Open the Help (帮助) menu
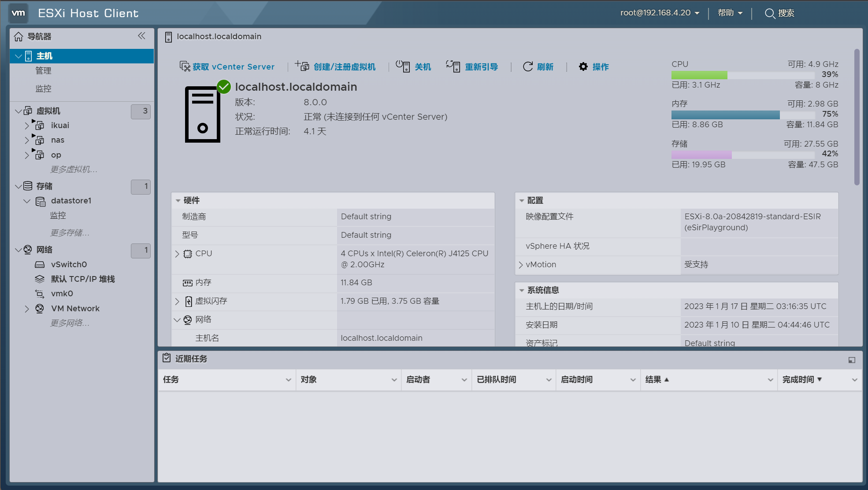The image size is (868, 490). 730,13
